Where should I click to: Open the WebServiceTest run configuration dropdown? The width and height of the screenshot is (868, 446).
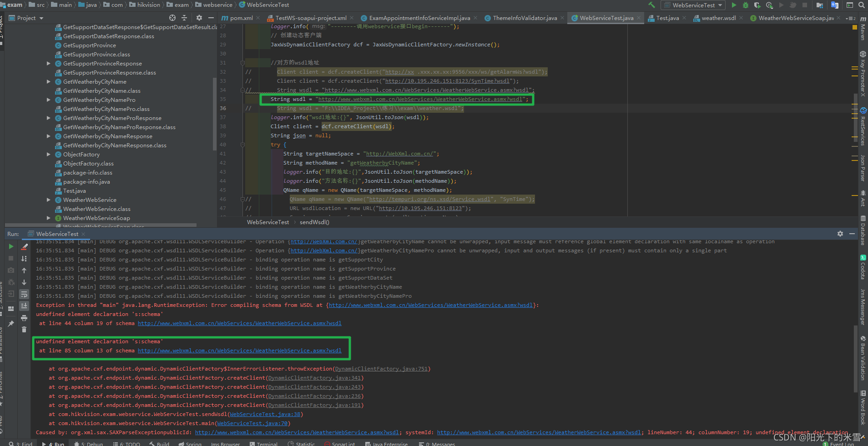point(693,5)
